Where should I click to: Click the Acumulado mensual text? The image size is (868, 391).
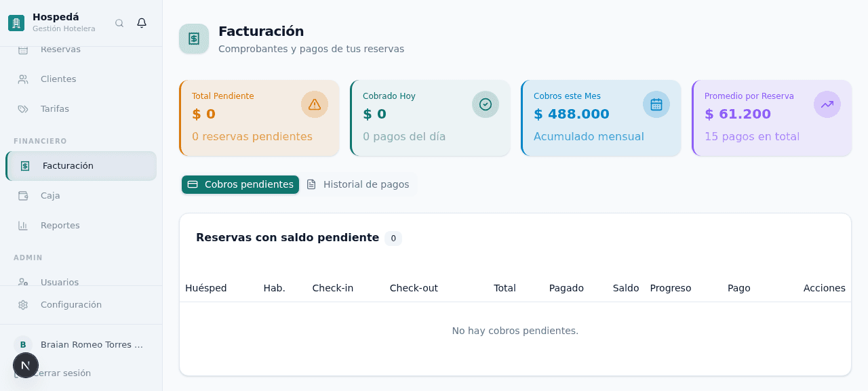(x=589, y=136)
